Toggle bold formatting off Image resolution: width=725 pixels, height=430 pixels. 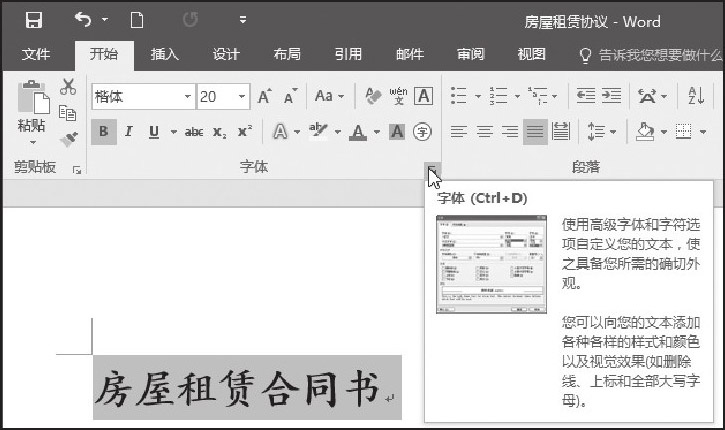pyautogui.click(x=104, y=132)
